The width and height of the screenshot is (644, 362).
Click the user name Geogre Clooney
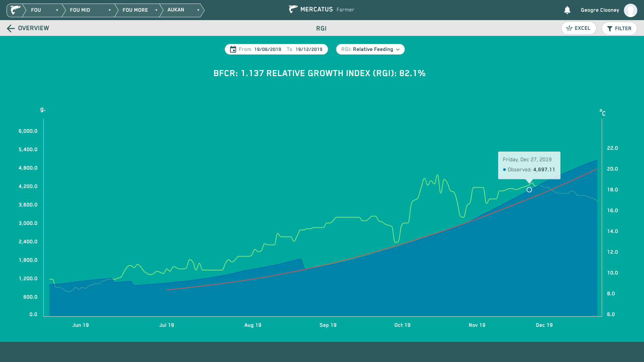click(x=600, y=10)
